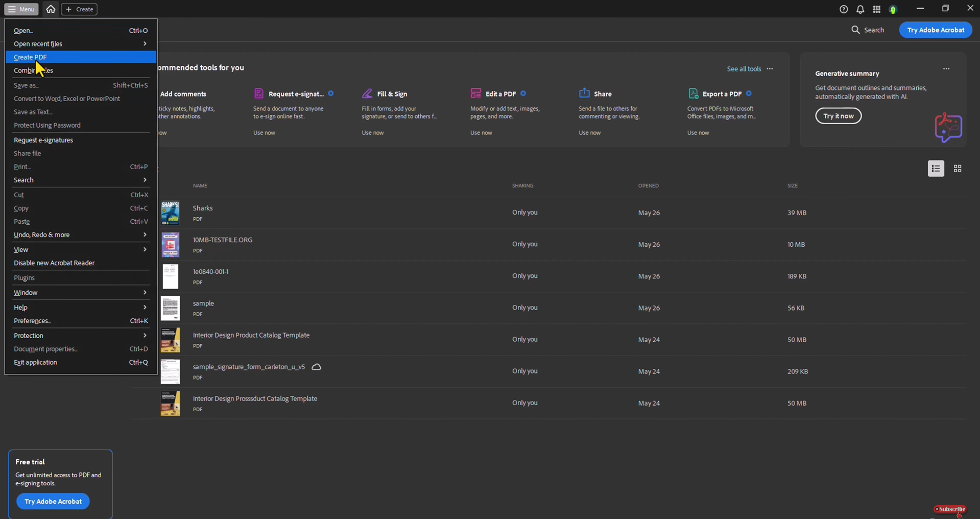Open the sample PDF thumbnail
This screenshot has width=980, height=519.
[170, 308]
